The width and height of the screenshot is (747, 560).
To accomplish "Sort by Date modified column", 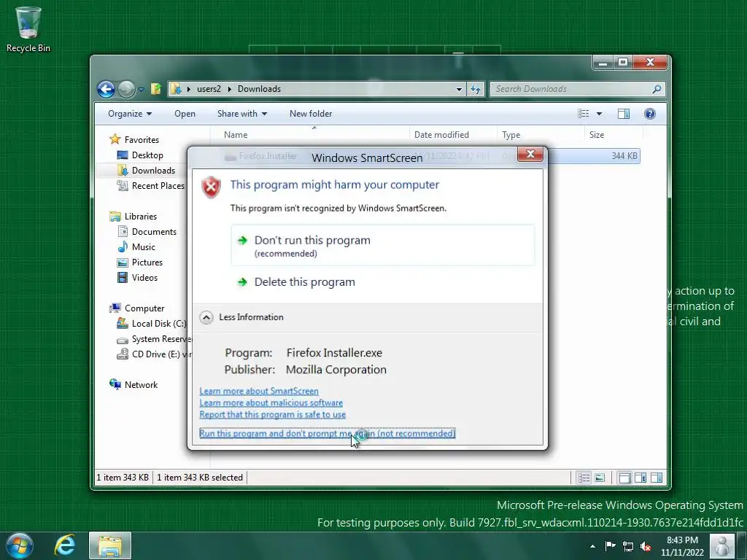I will coord(453,135).
